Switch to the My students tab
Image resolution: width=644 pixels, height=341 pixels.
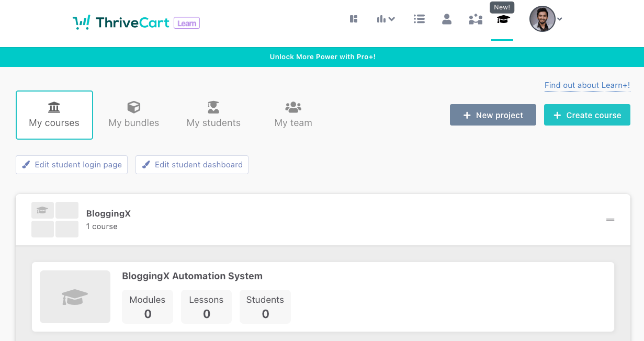click(x=213, y=115)
